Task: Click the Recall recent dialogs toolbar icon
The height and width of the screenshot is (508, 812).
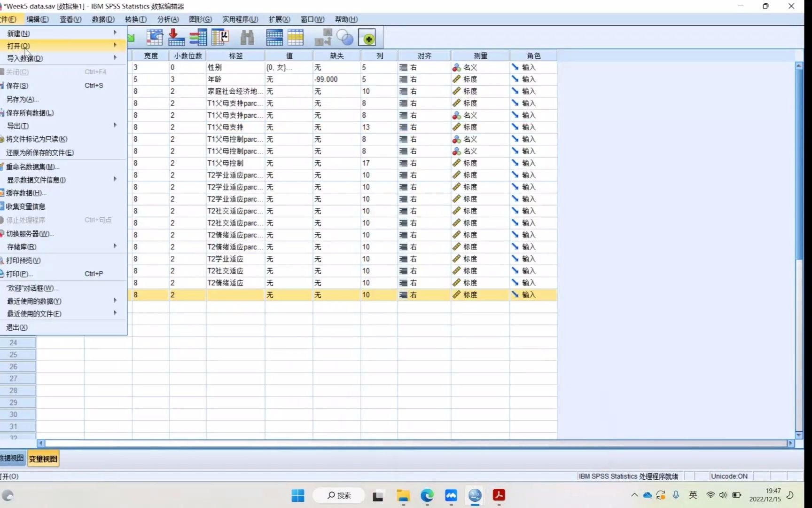Action: [155, 37]
